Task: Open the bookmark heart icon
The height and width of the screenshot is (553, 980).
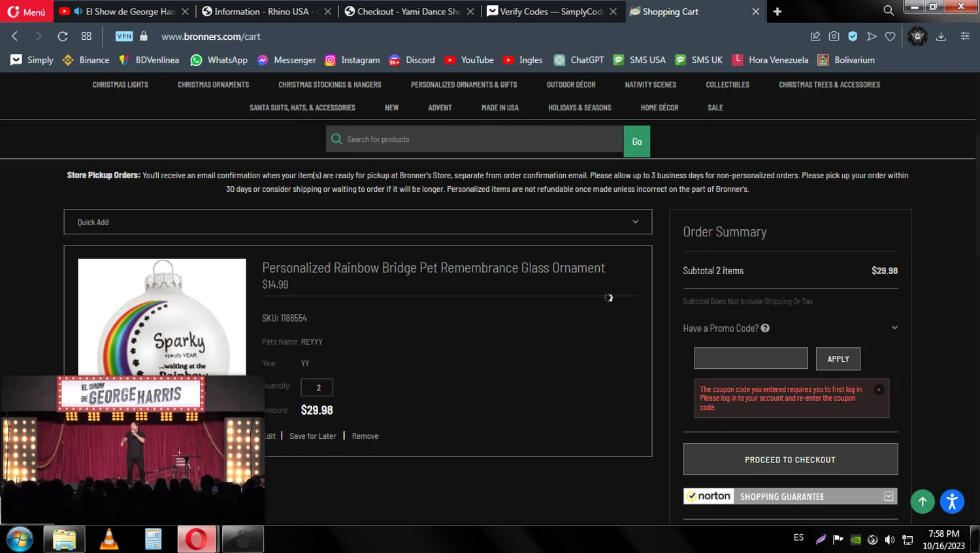Action: click(x=890, y=37)
